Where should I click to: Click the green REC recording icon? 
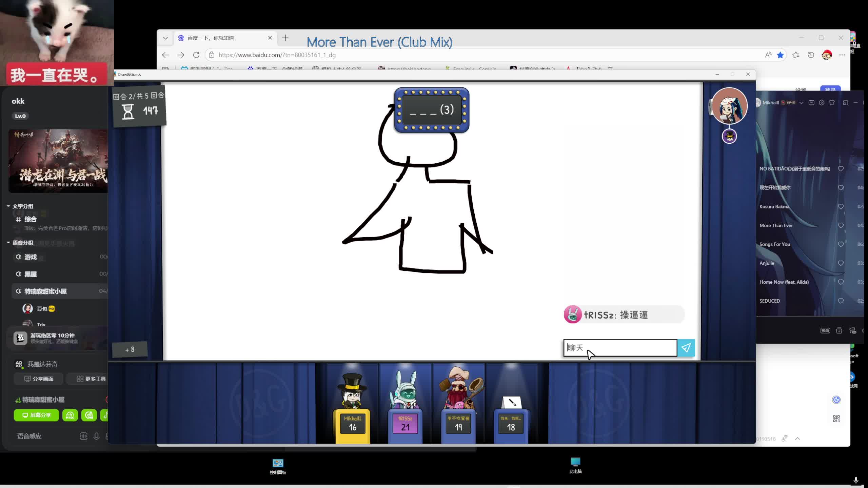coord(70,415)
